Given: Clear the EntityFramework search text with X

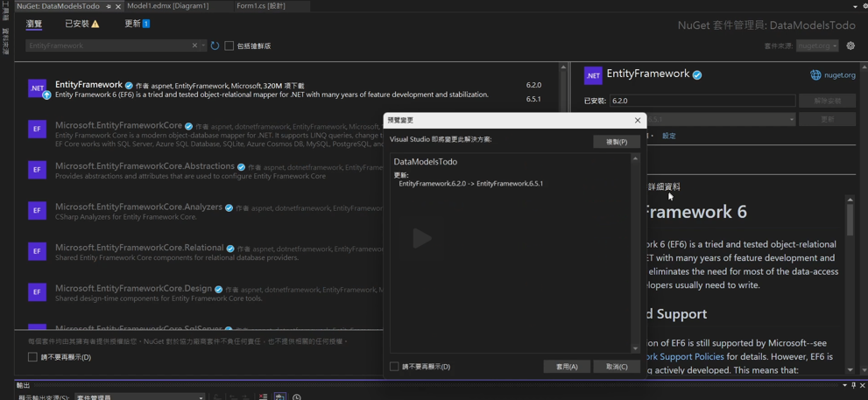Looking at the screenshot, I should click(x=194, y=46).
